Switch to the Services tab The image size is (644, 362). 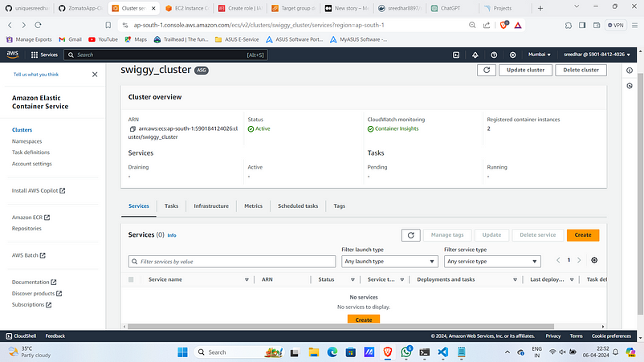[x=139, y=206]
